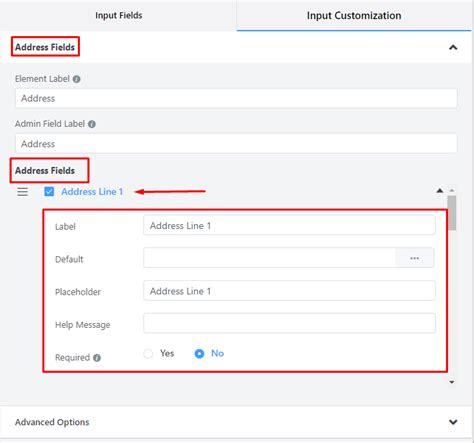
Task: Uncheck the Address Line 1 checkbox
Action: coord(49,192)
